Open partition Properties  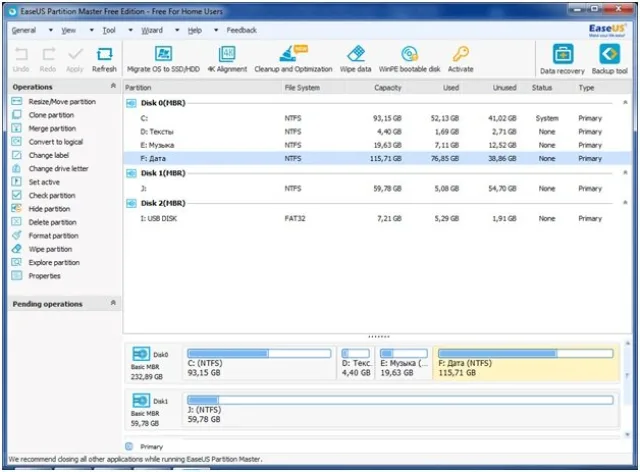coord(44,276)
